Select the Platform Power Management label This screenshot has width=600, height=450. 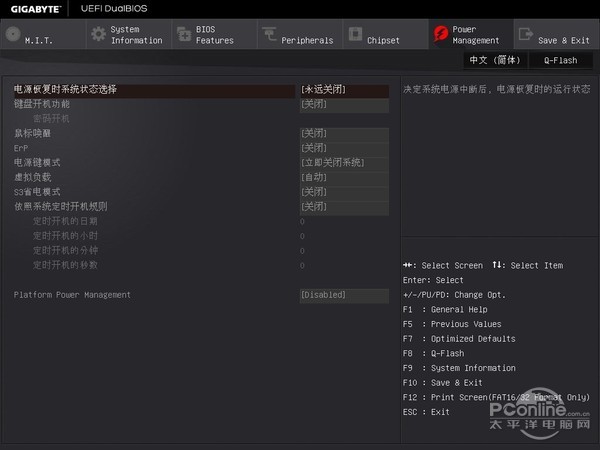pos(72,295)
